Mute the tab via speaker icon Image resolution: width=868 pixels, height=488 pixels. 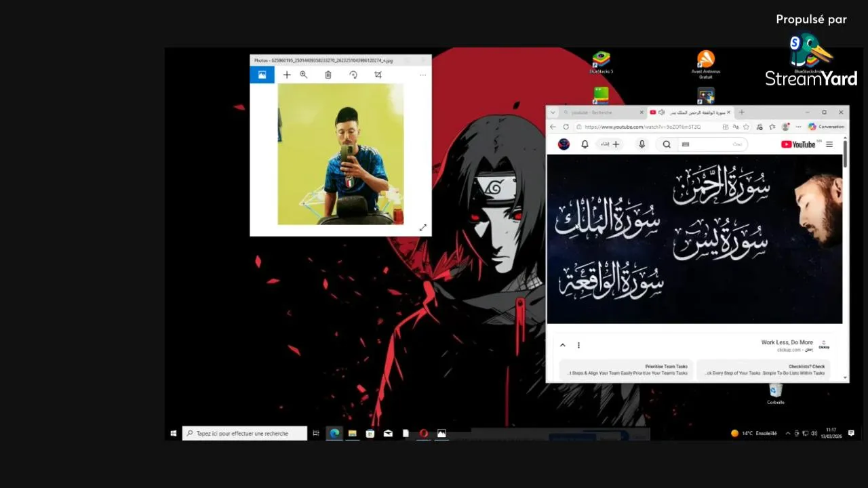[x=661, y=113]
